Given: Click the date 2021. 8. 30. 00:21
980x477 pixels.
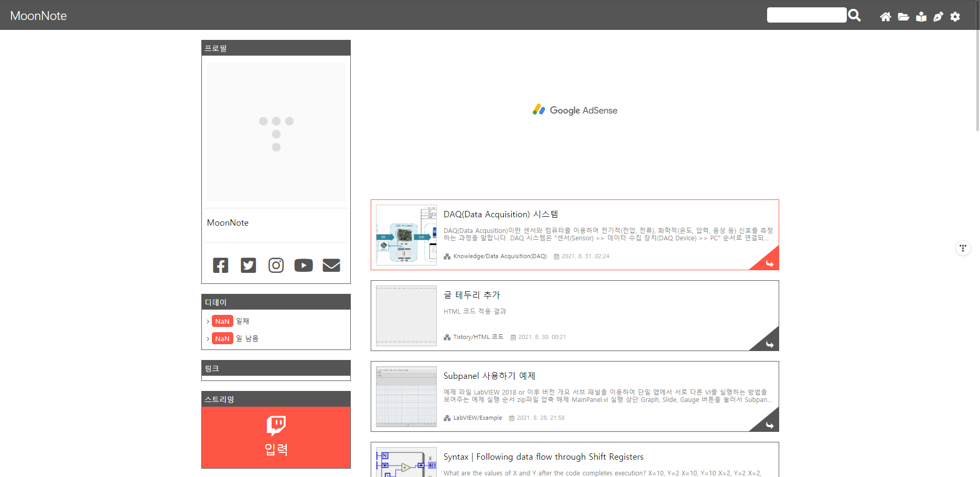Looking at the screenshot, I should 542,337.
